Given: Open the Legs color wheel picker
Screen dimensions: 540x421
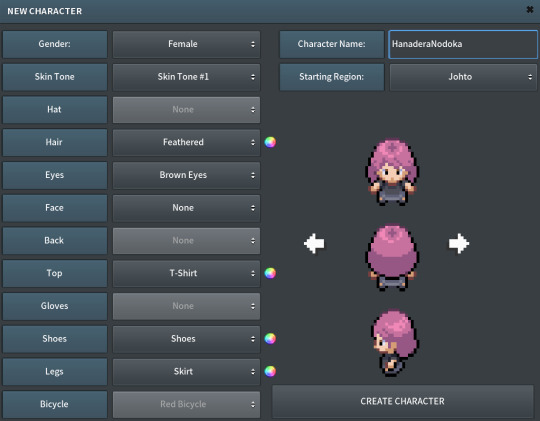Looking at the screenshot, I should (x=270, y=371).
